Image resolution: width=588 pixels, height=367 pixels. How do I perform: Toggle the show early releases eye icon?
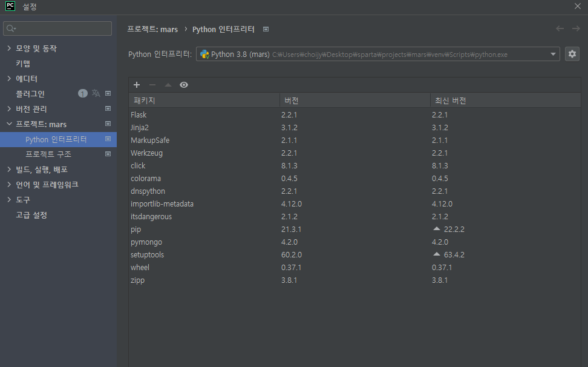point(184,85)
